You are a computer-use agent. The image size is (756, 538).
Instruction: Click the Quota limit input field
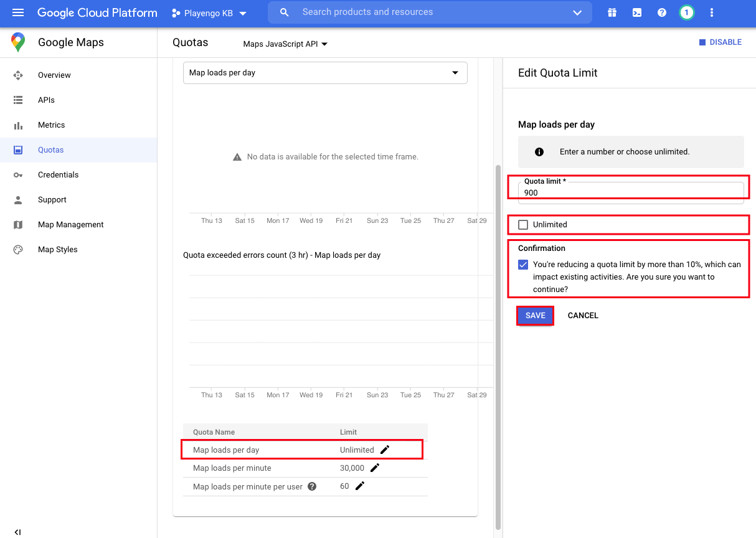click(631, 192)
